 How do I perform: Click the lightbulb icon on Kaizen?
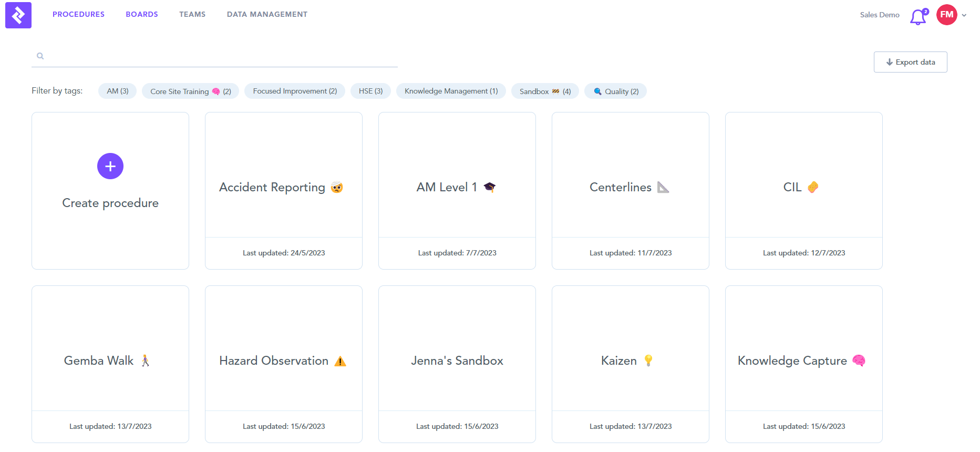pyautogui.click(x=648, y=361)
